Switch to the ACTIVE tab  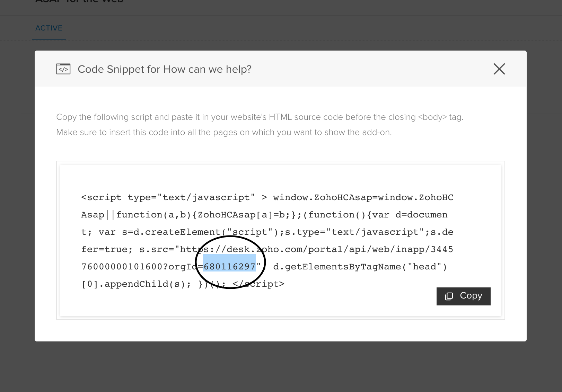49,28
